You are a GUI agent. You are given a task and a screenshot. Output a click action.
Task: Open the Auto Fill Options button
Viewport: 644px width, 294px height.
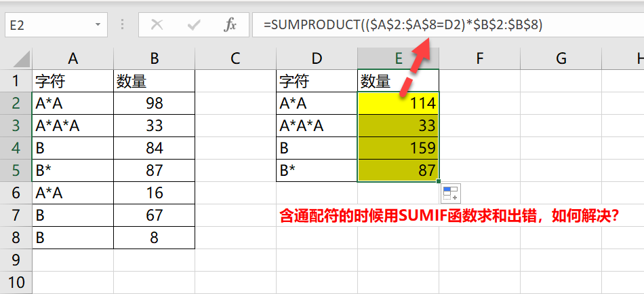451,194
